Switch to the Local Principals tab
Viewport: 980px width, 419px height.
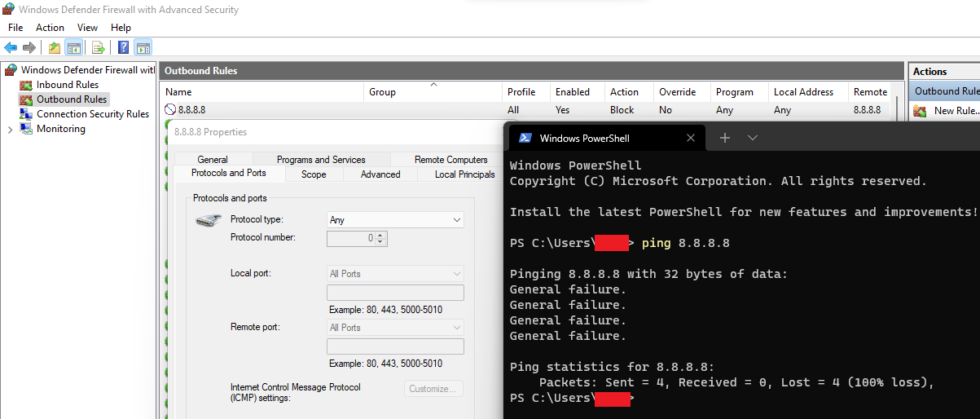coord(464,174)
